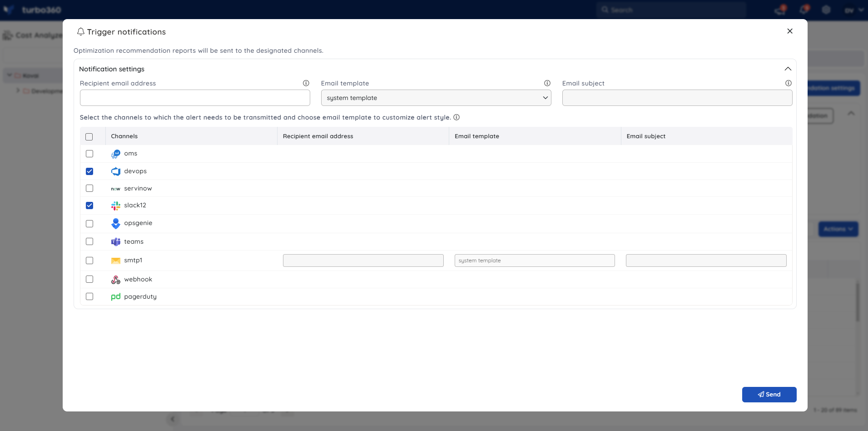Screen dimensions: 868x431
Task: Click the Microsoft Teams channel icon
Action: 116,242
